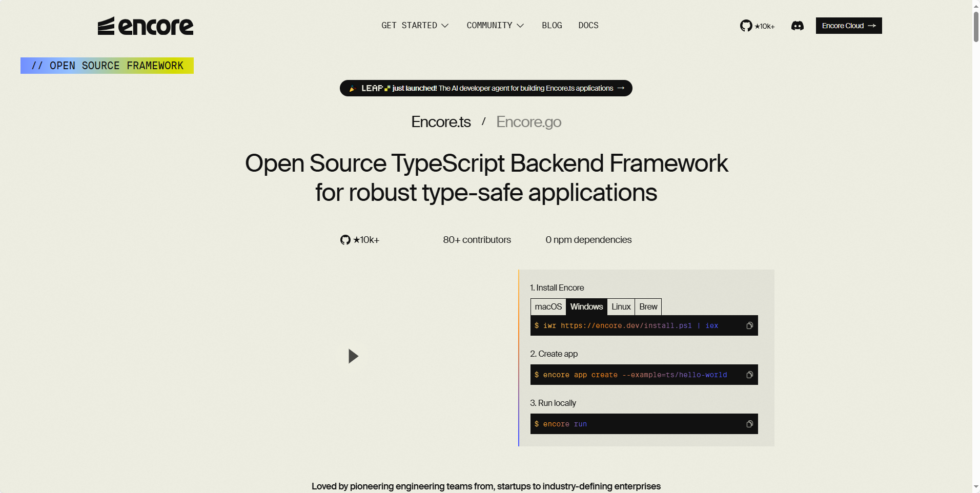Open the Leap just launched announcement banner
Image resolution: width=980 pixels, height=493 pixels.
point(486,88)
